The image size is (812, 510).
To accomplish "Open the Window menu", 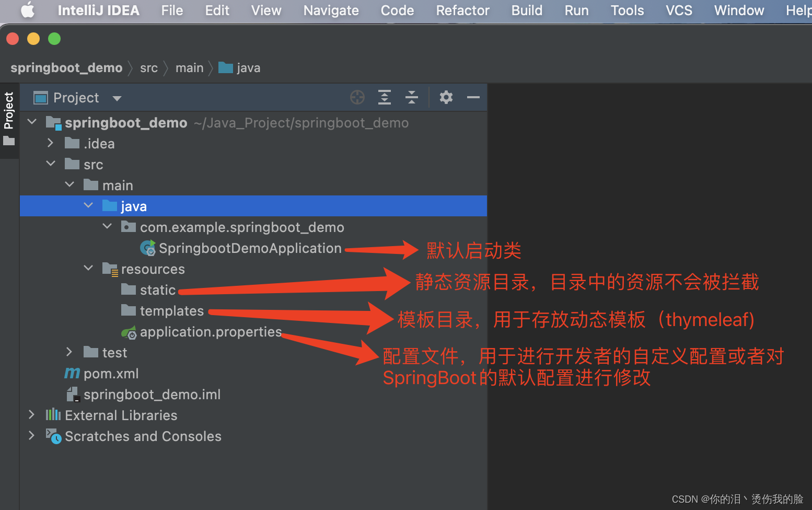I will pyautogui.click(x=739, y=10).
